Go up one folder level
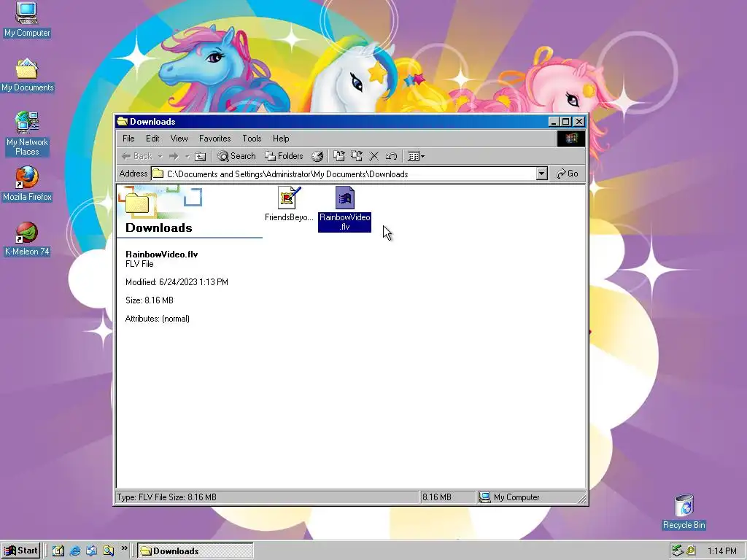747x560 pixels. 201,156
